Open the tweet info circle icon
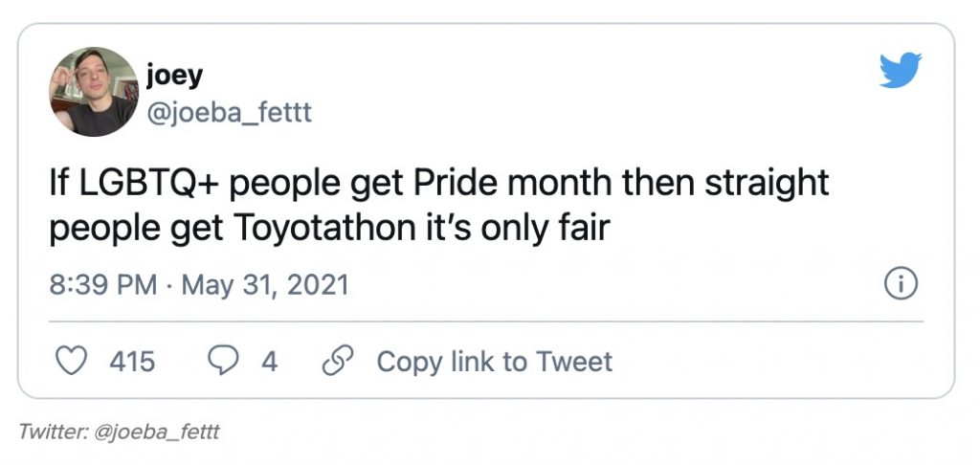Screen dimensions: 980x465 (902, 284)
